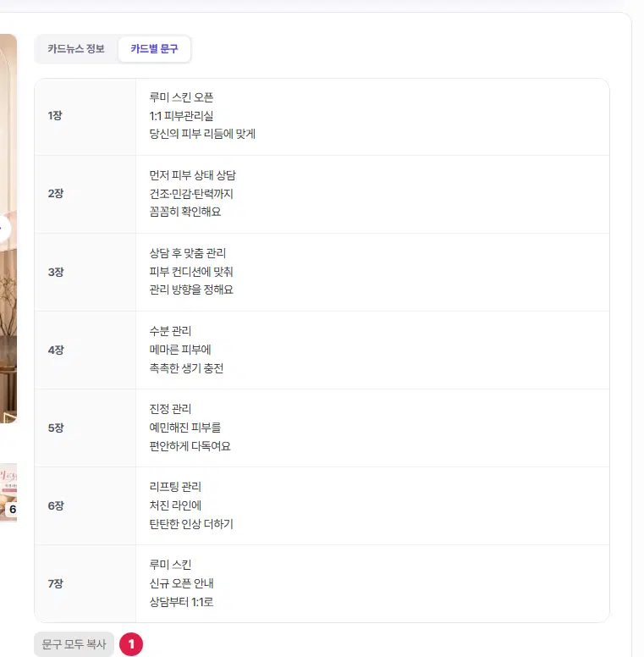Click the 2장 row label
Image resolution: width=644 pixels, height=657 pixels.
pyautogui.click(x=56, y=194)
